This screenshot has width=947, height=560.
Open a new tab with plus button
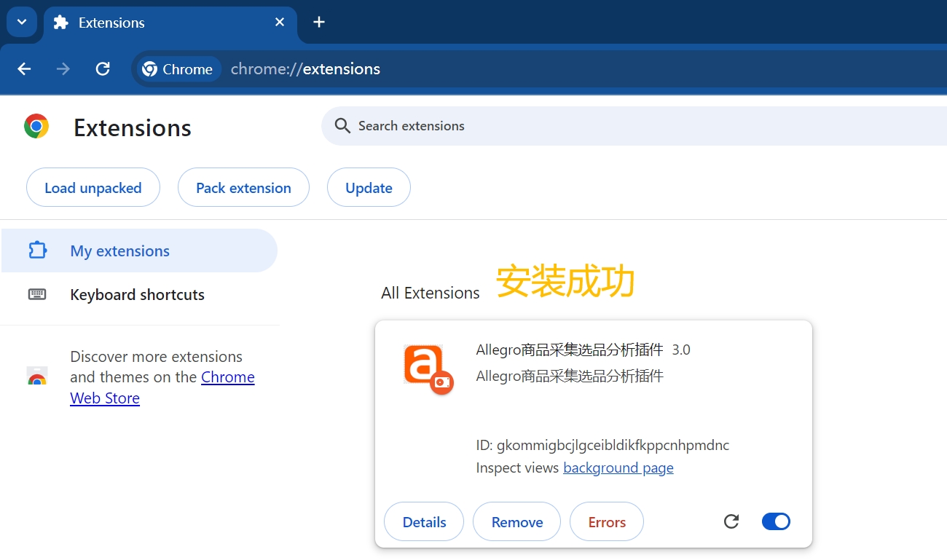[x=318, y=22]
